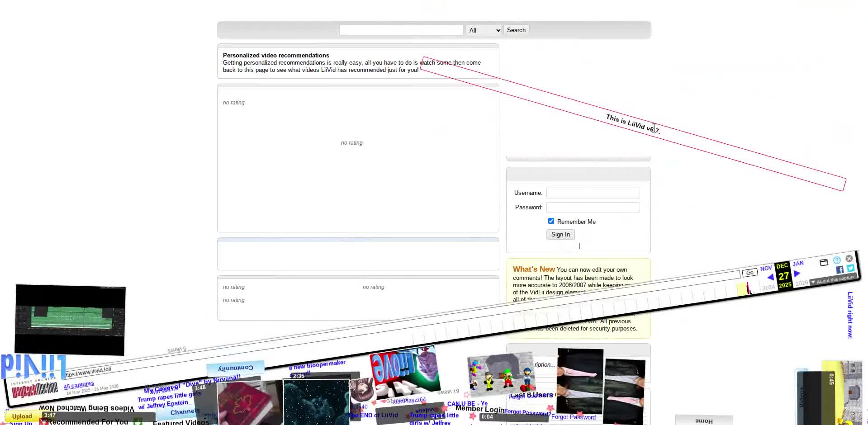Click the Sign In button

(560, 235)
